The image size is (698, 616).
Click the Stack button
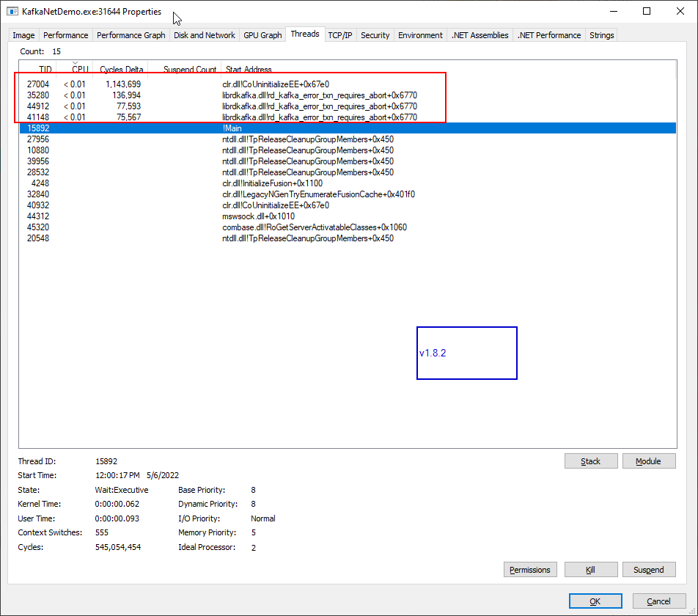click(591, 461)
